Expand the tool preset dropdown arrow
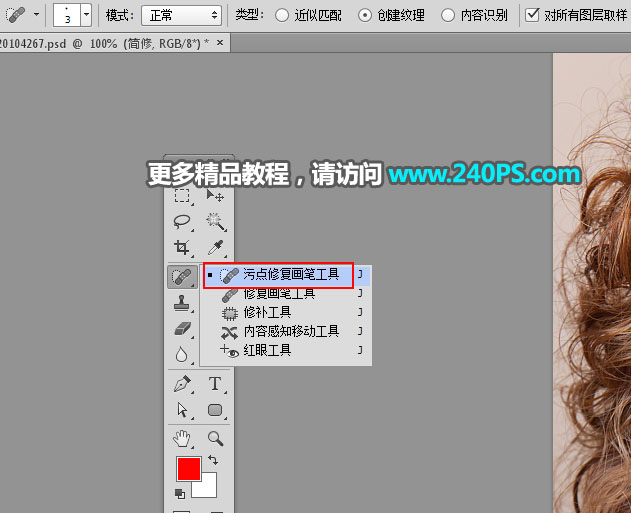The height and width of the screenshot is (513, 631). click(x=36, y=15)
